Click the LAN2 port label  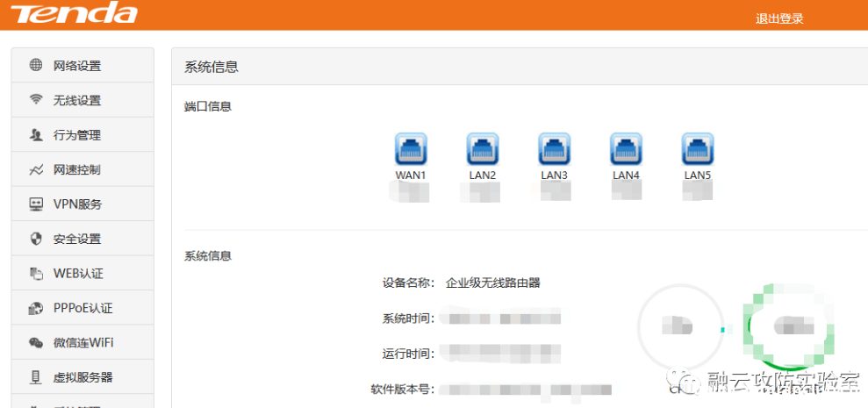tap(483, 175)
